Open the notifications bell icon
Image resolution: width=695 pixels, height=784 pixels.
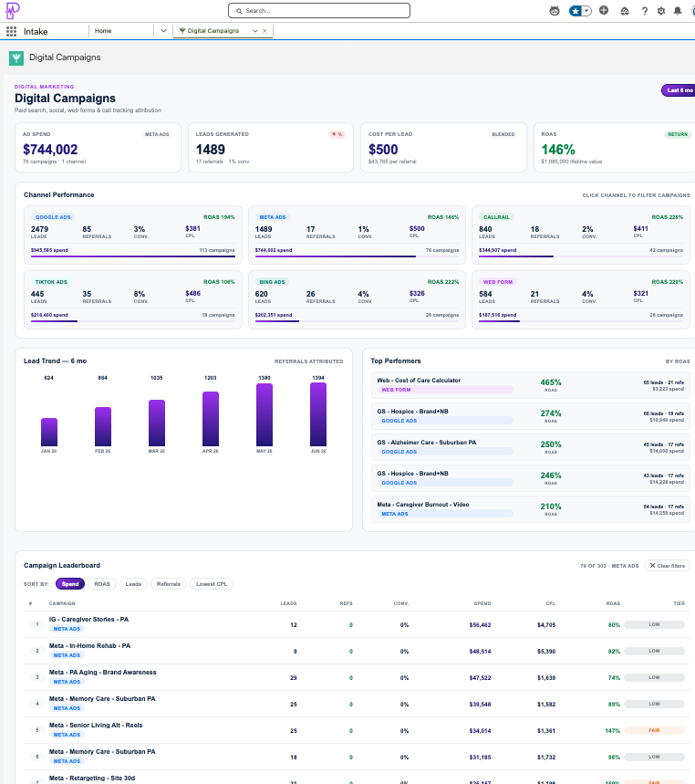click(x=678, y=11)
